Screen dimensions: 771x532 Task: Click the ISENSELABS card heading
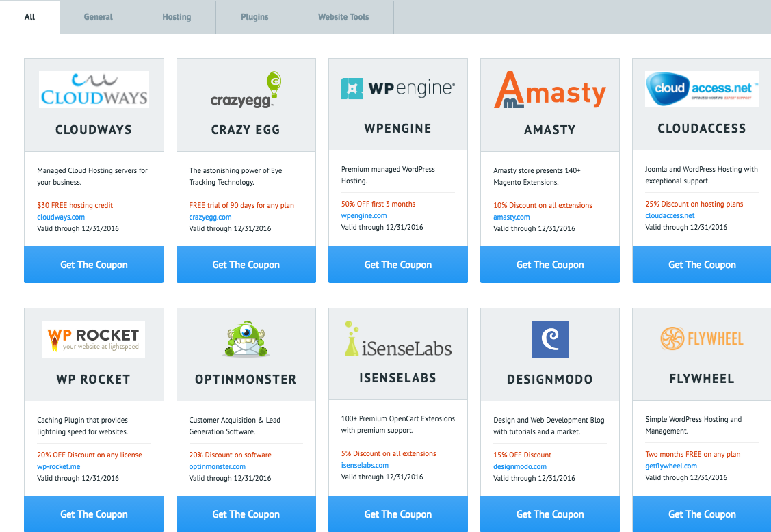pyautogui.click(x=397, y=378)
